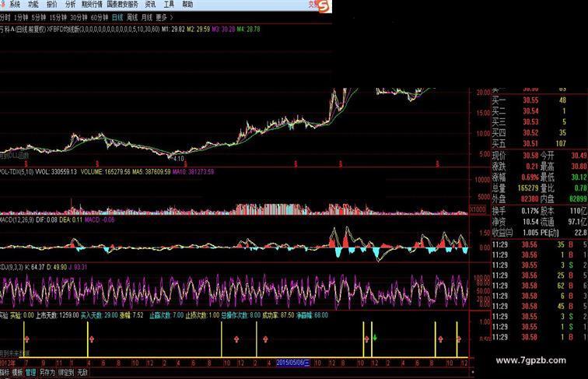Click the 净资 value 10.54

pyautogui.click(x=530, y=222)
